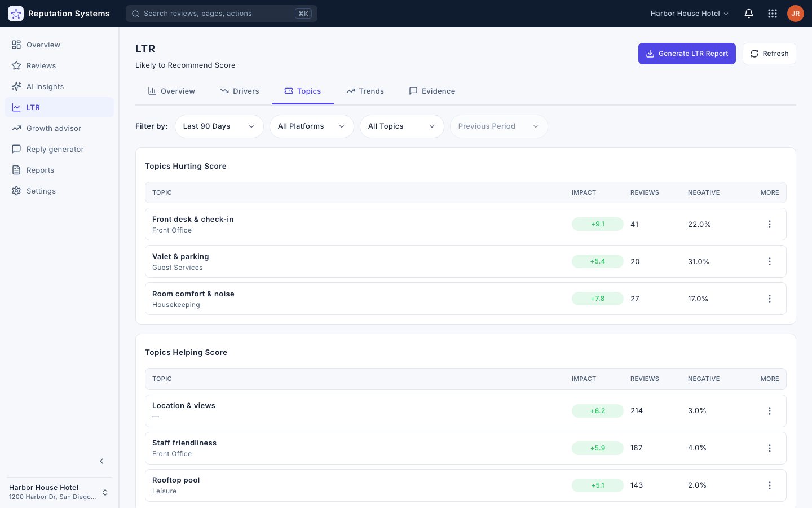Go to AI insights in the sidebar
The height and width of the screenshot is (508, 812).
click(59, 86)
